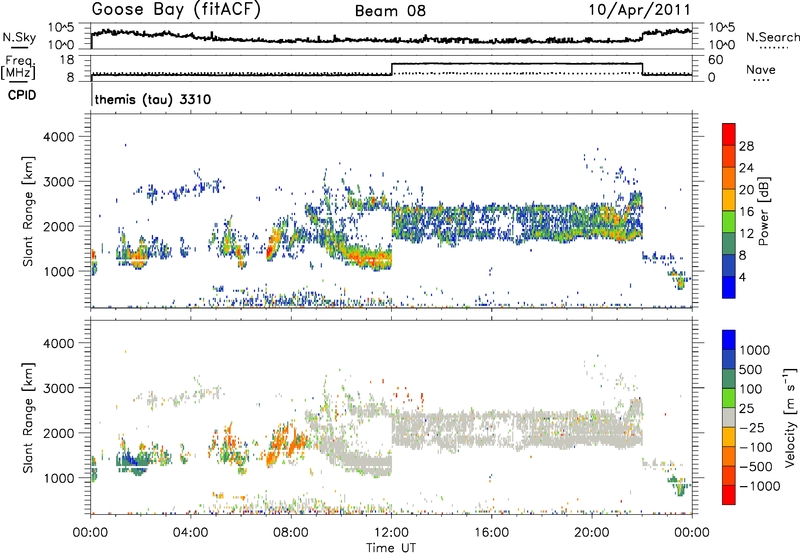Click the 'N.Sky' legend label
800x554 pixels.
coord(19,37)
